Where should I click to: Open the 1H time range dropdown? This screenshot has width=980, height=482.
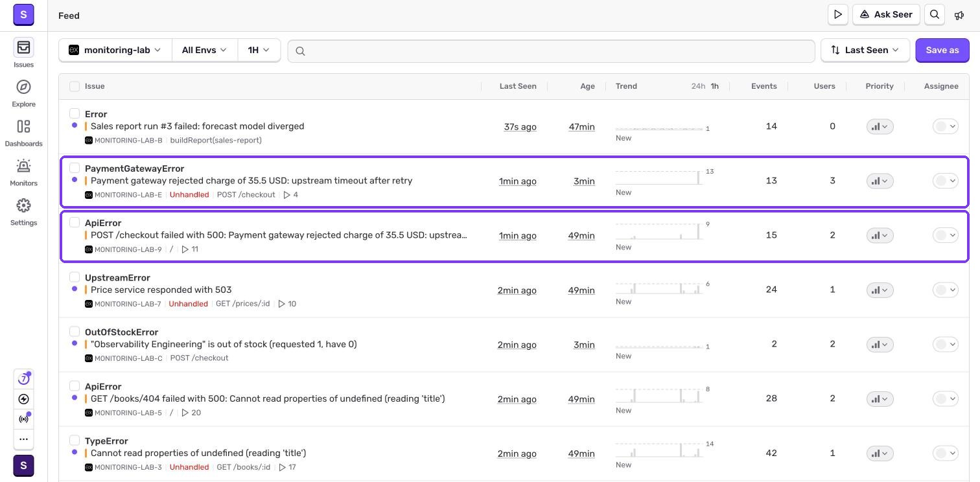(x=259, y=50)
